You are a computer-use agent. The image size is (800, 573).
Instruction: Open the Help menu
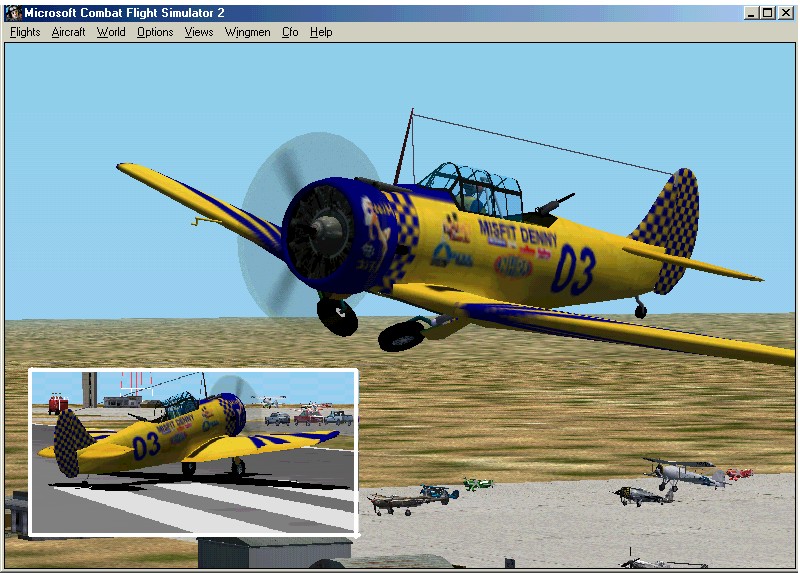(321, 32)
